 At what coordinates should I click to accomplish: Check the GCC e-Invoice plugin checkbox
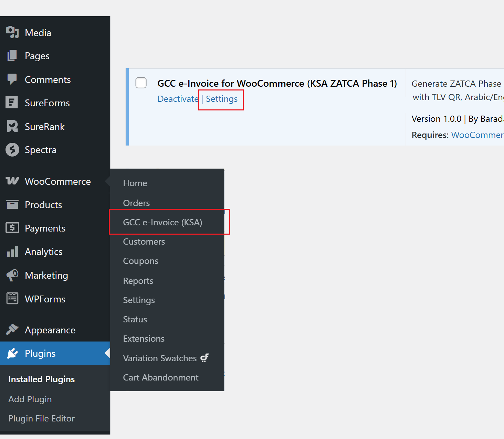click(141, 83)
